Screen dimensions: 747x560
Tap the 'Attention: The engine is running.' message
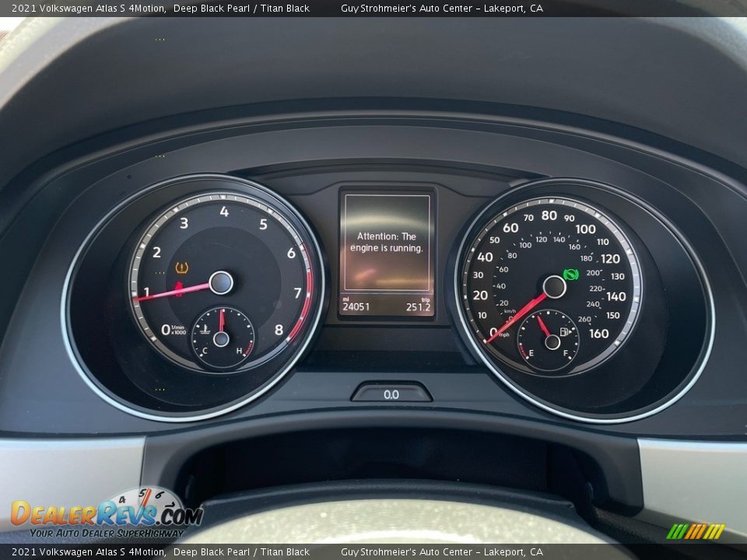pyautogui.click(x=387, y=242)
